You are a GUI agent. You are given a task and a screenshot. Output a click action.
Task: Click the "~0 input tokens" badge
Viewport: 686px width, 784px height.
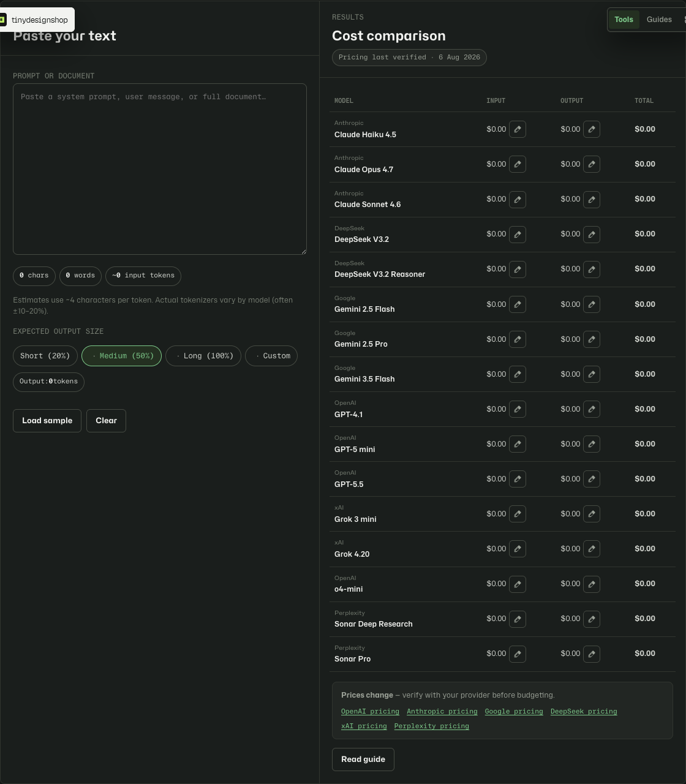click(143, 276)
